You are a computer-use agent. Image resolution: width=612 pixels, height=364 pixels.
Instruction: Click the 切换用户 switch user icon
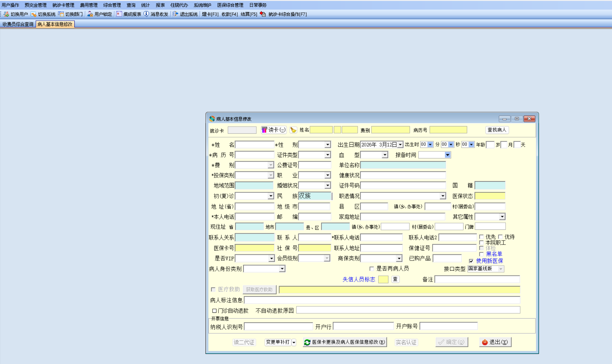coord(6,14)
